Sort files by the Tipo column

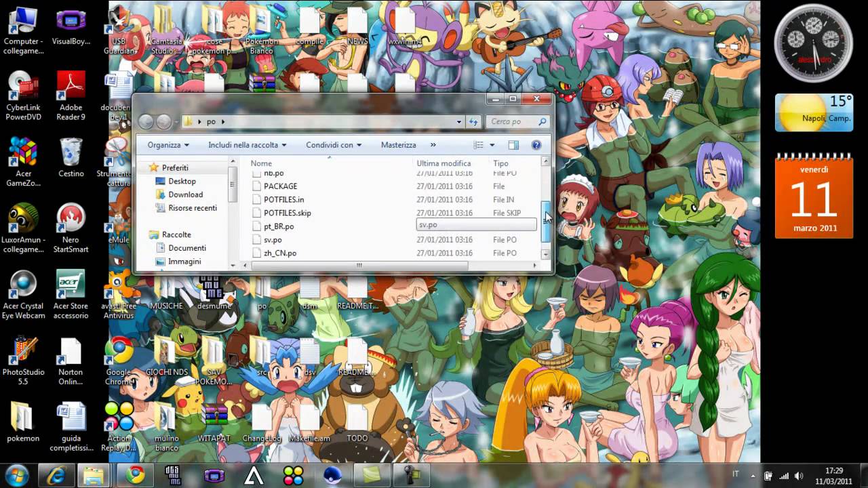pos(500,163)
